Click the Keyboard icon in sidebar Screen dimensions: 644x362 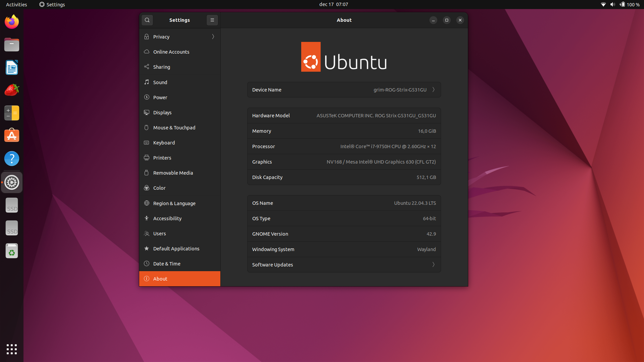tap(147, 142)
